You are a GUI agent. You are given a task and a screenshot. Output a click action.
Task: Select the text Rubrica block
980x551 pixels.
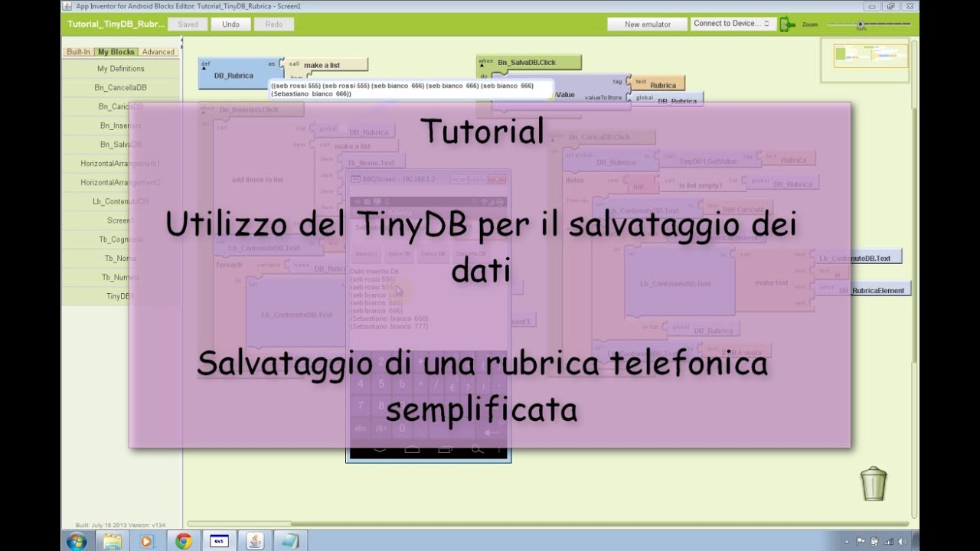[x=658, y=83]
